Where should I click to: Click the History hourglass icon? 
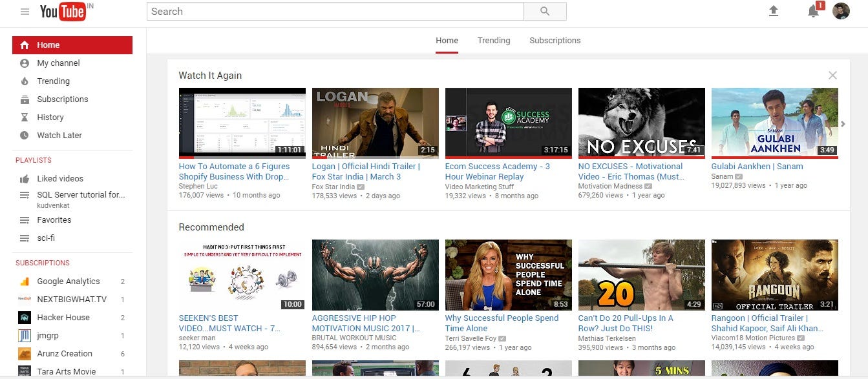pos(25,118)
